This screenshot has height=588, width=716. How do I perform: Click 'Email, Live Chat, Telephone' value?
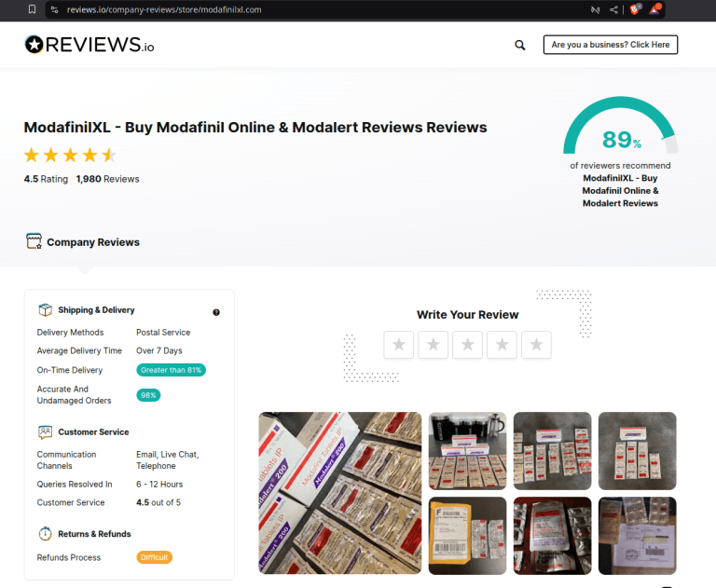coord(168,460)
